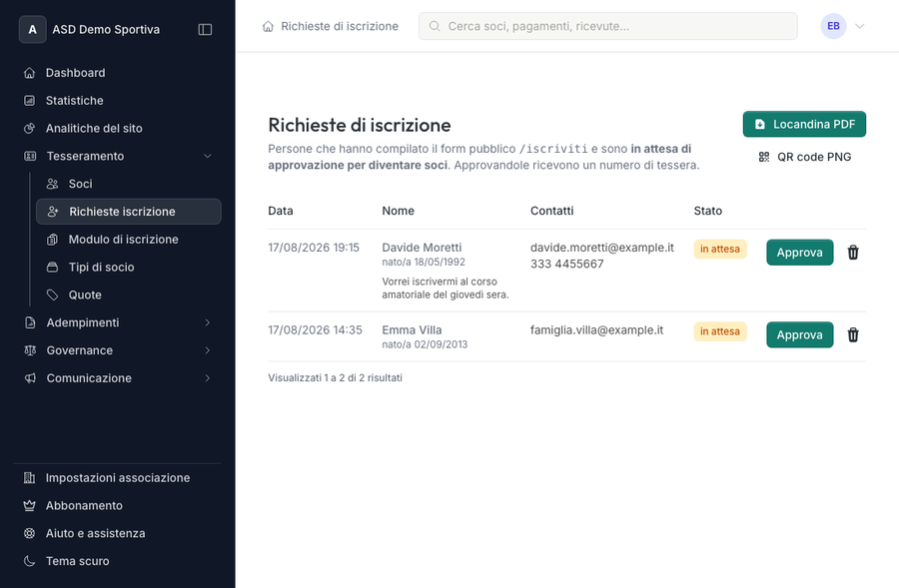Click the name Davide Moretti
The width and height of the screenshot is (899, 588).
[422, 248]
